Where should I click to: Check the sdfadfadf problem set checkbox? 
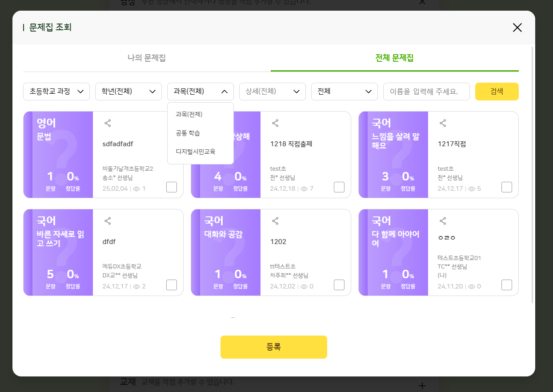(x=172, y=187)
